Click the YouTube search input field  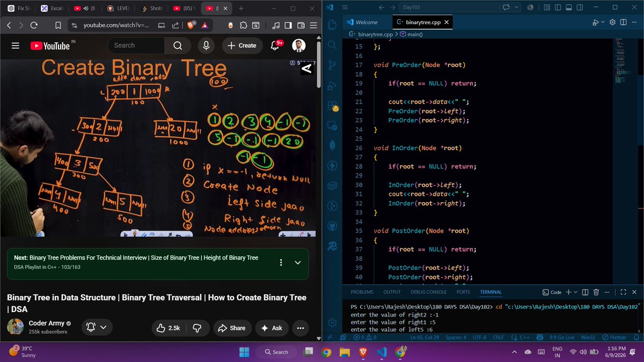(x=135, y=46)
